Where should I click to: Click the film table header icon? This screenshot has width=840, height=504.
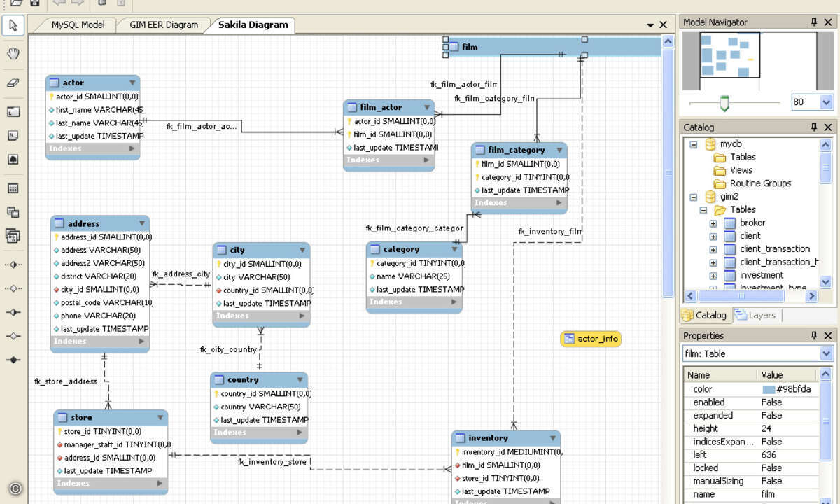454,47
